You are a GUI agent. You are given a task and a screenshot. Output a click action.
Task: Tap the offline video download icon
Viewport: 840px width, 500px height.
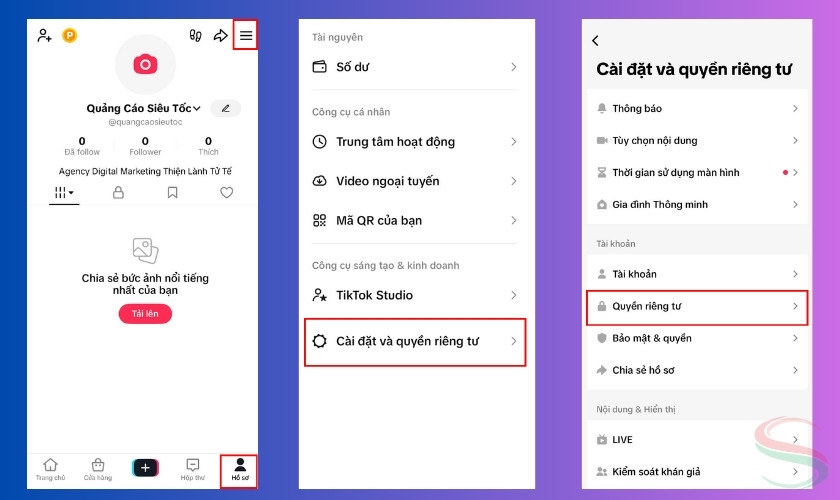319,181
